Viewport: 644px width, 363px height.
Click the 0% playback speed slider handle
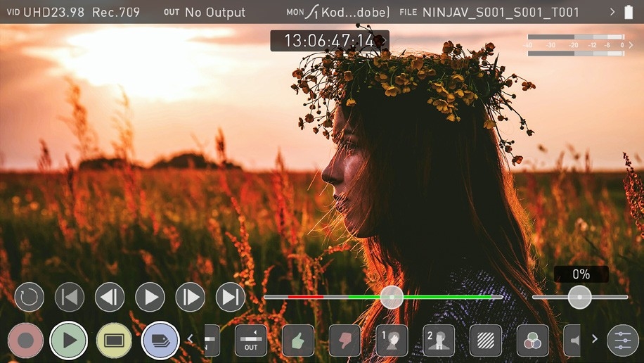click(x=579, y=297)
